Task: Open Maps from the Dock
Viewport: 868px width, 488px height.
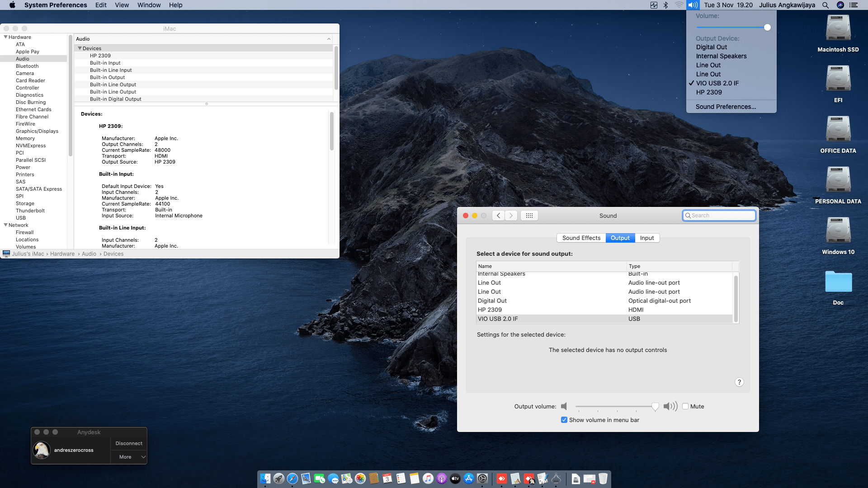Action: pyautogui.click(x=347, y=479)
